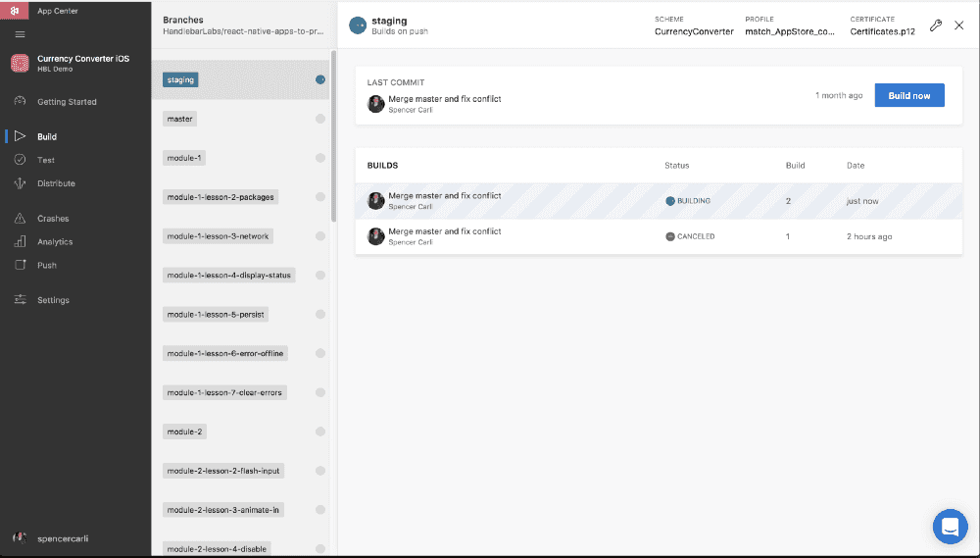Select the module-1-lesson-2-packages branch
This screenshot has height=558, width=980.
pos(220,197)
